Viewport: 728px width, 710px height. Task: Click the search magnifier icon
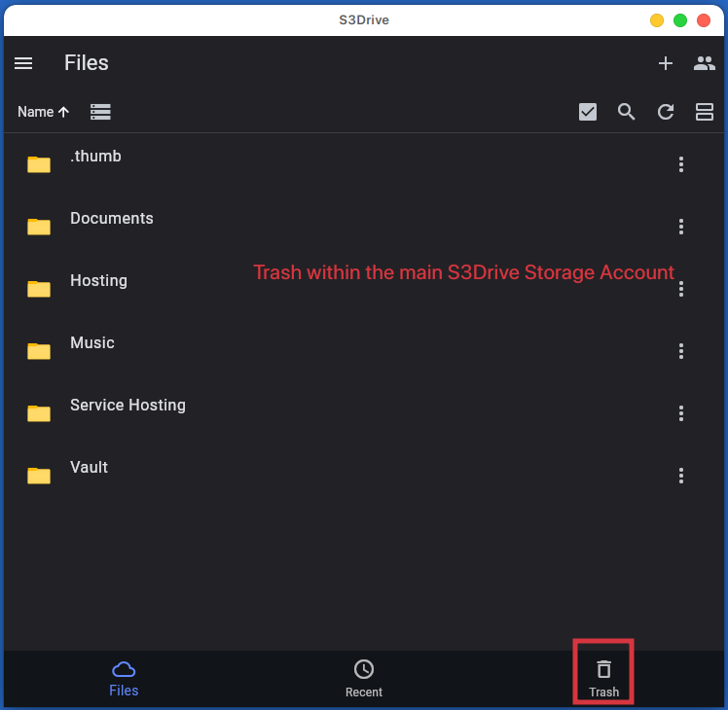click(627, 112)
